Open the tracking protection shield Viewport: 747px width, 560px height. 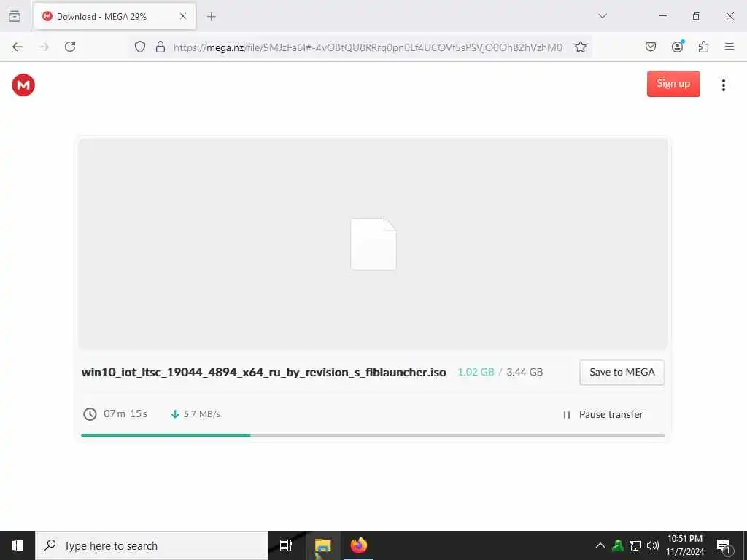pyautogui.click(x=139, y=47)
